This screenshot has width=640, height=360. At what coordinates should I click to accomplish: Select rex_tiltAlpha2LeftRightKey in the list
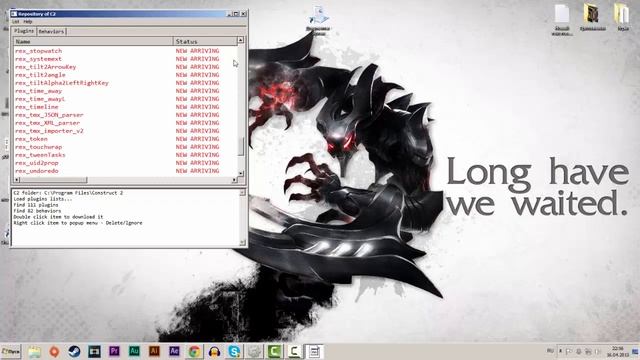click(x=125, y=83)
